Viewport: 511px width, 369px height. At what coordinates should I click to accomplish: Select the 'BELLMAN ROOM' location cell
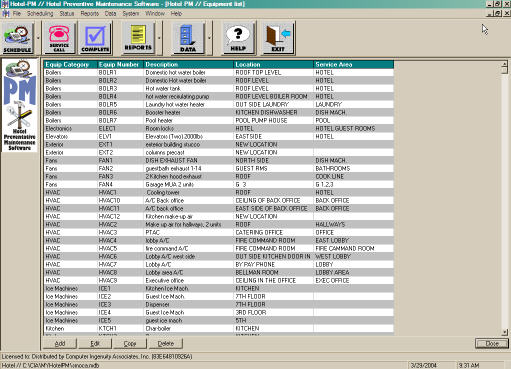[x=274, y=272]
